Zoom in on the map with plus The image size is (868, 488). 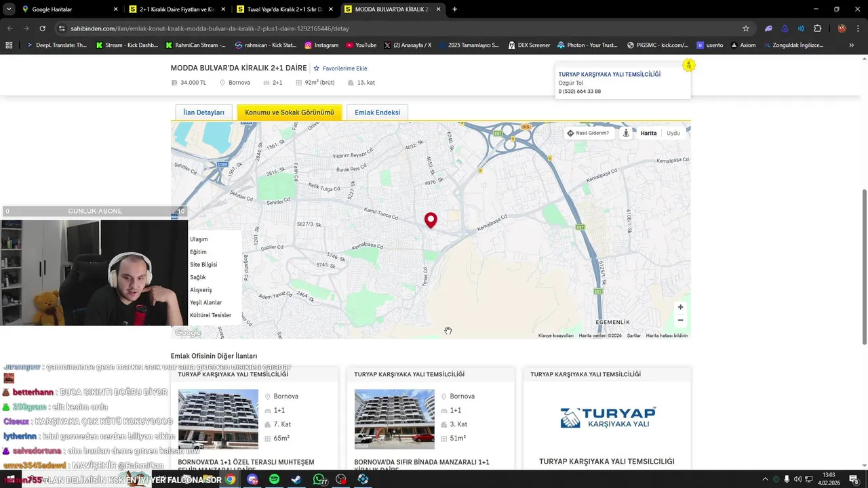(x=680, y=307)
